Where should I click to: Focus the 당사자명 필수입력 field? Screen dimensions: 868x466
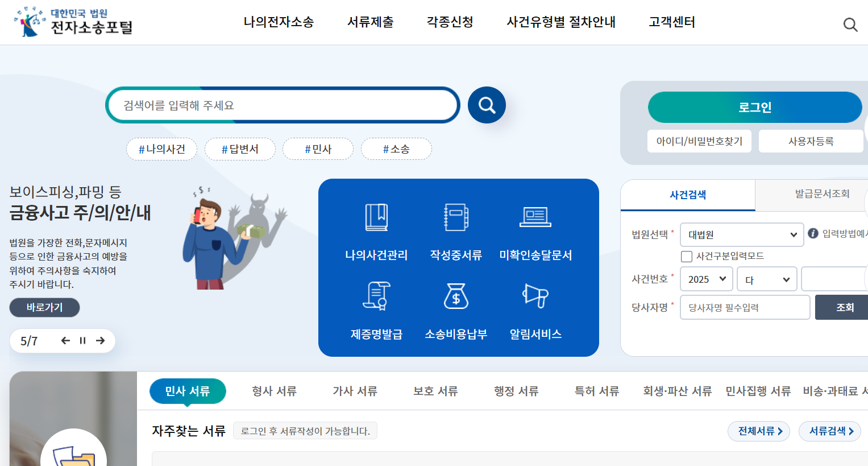click(x=745, y=307)
